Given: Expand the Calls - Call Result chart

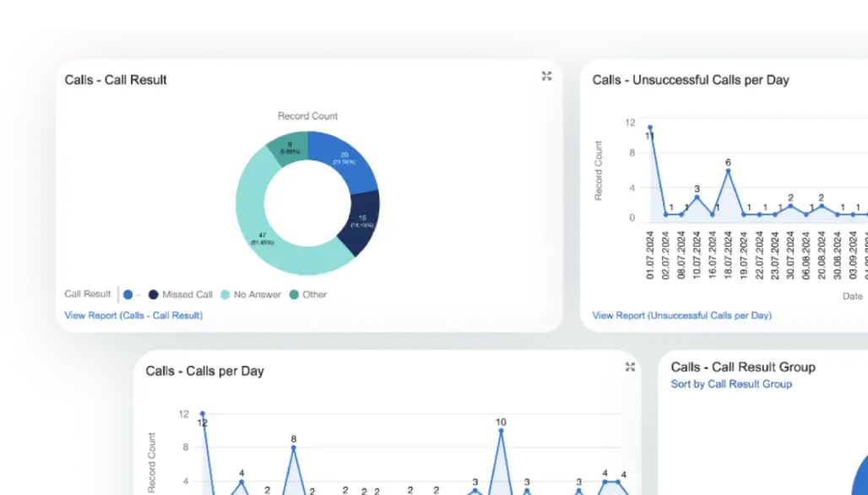Looking at the screenshot, I should pyautogui.click(x=547, y=76).
